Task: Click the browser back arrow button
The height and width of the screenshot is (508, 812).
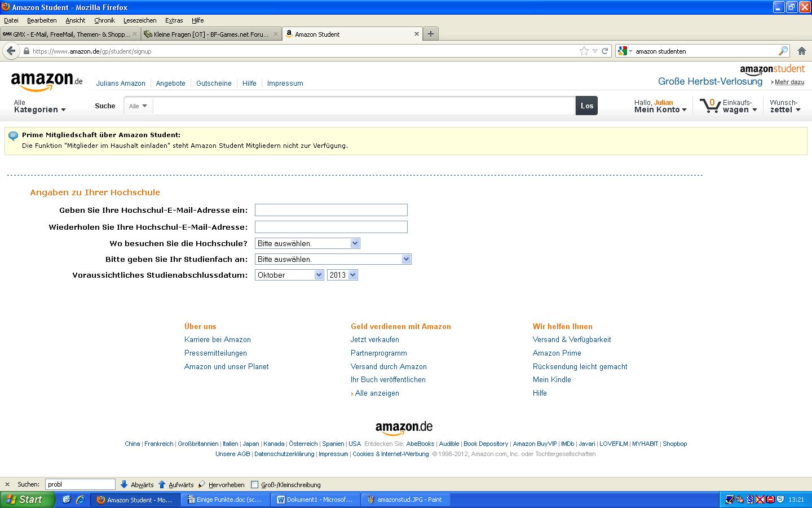Action: point(11,51)
